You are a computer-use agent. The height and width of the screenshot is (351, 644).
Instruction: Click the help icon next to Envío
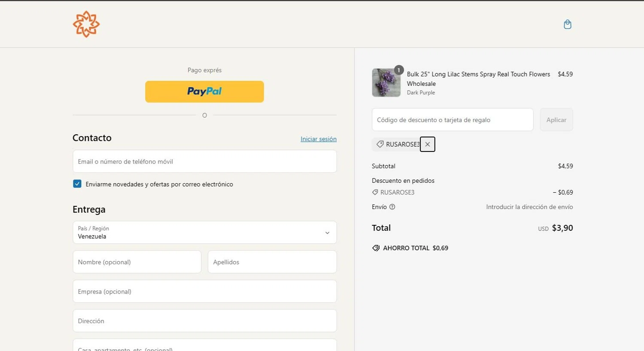point(392,207)
